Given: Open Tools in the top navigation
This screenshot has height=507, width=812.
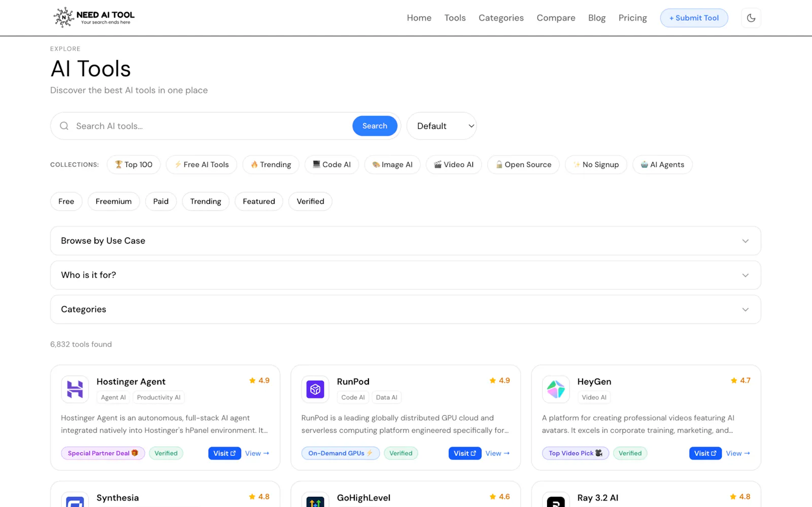Looking at the screenshot, I should click(455, 18).
